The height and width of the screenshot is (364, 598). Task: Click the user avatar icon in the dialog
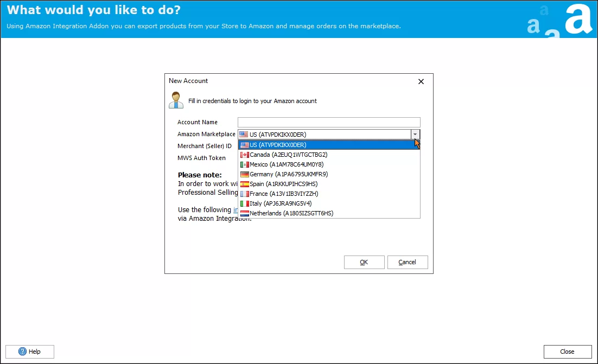(x=176, y=100)
